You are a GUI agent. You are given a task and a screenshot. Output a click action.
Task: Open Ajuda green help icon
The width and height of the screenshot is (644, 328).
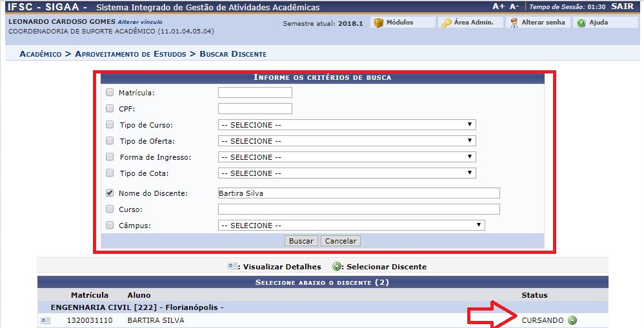pos(581,23)
